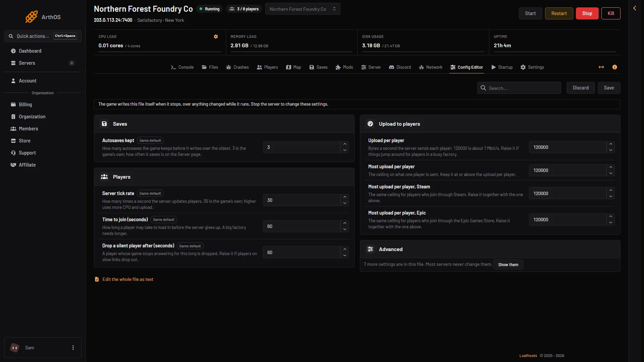Open the Startup tab
This screenshot has width=644, height=362.
click(502, 67)
